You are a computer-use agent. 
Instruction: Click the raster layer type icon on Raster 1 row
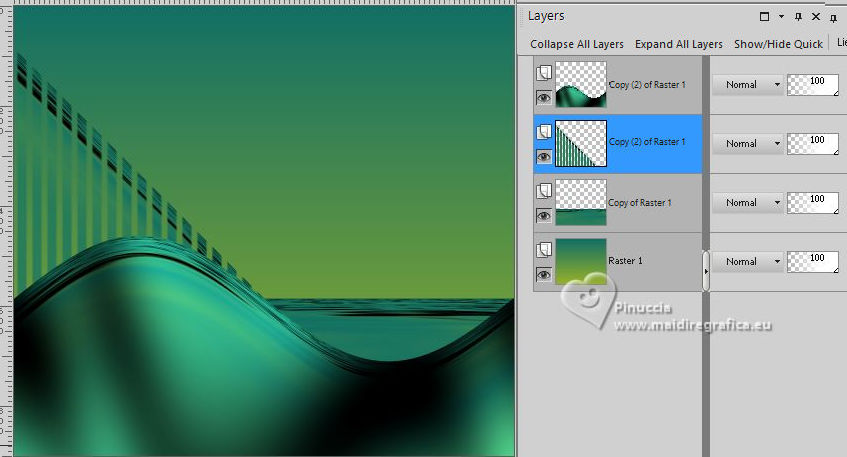click(x=544, y=249)
